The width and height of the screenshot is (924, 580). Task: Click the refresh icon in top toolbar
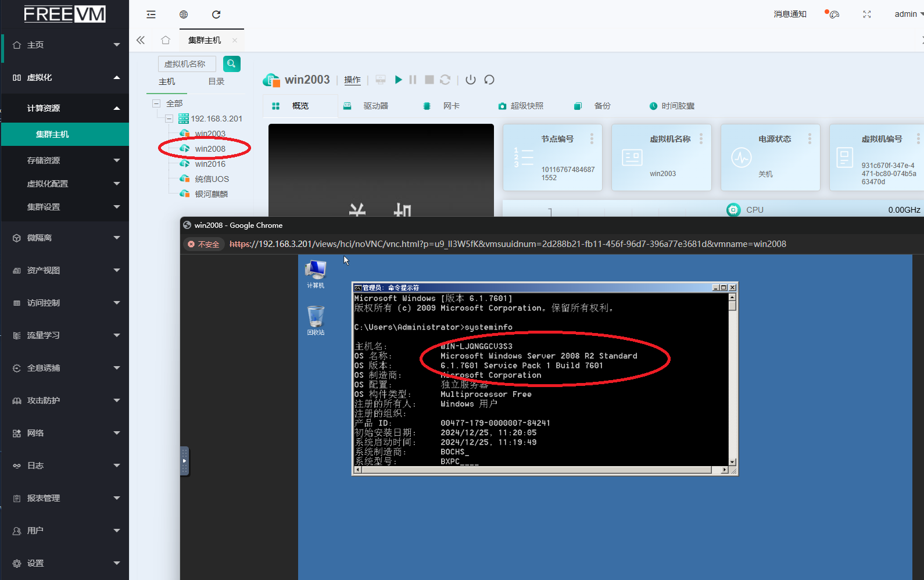216,15
